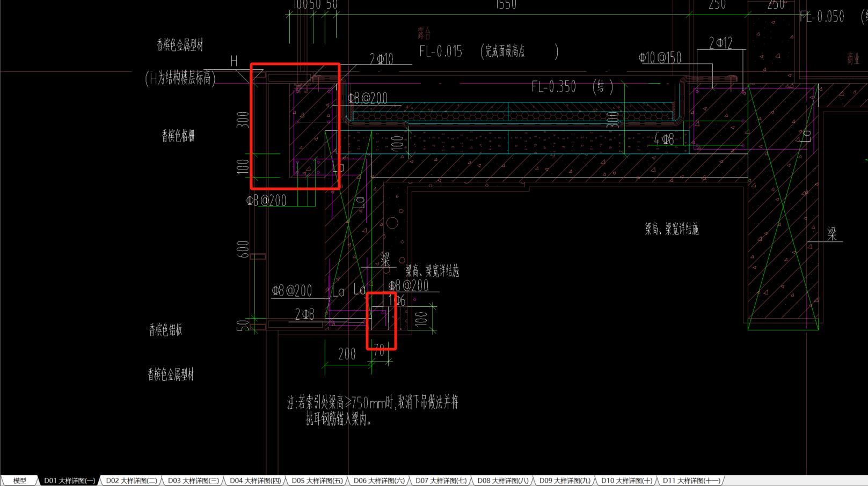
Task: Open the D04 大样详图(四) layout tab
Action: [x=255, y=481]
